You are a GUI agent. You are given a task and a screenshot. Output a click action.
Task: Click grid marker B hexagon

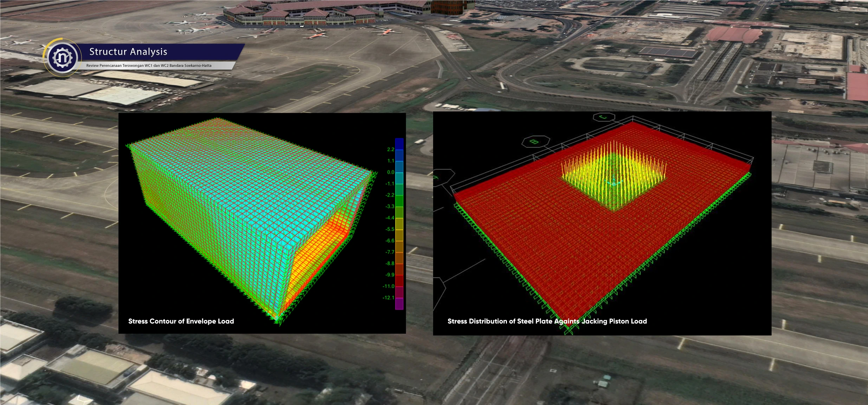point(535,142)
